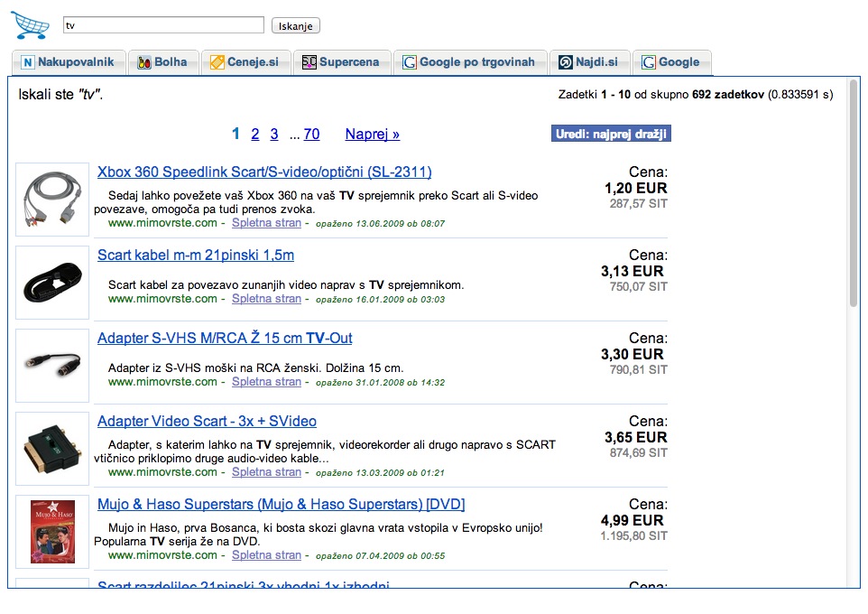Click the Najdi.si tab icon

tap(565, 62)
